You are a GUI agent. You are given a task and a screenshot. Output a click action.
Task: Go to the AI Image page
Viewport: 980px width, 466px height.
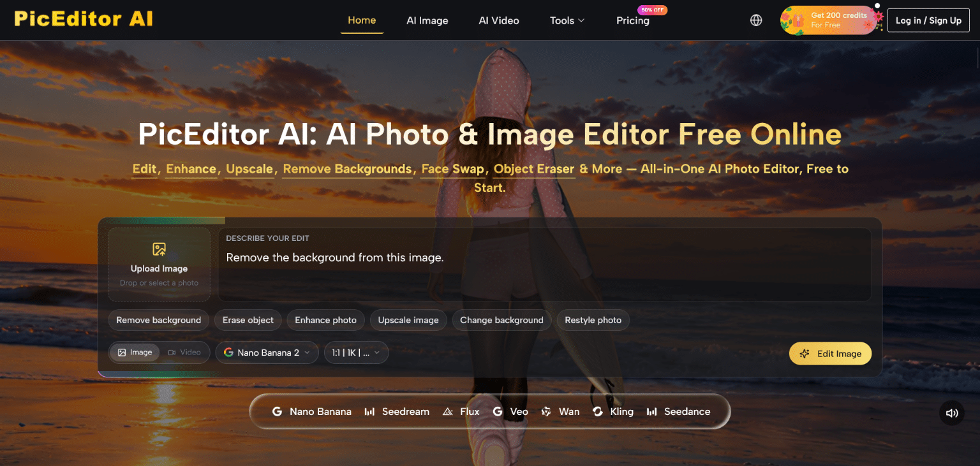(x=427, y=20)
